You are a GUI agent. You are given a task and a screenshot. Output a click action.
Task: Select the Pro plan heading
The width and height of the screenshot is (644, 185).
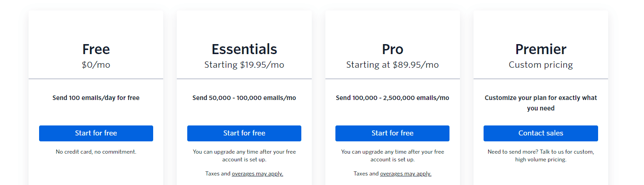point(392,49)
